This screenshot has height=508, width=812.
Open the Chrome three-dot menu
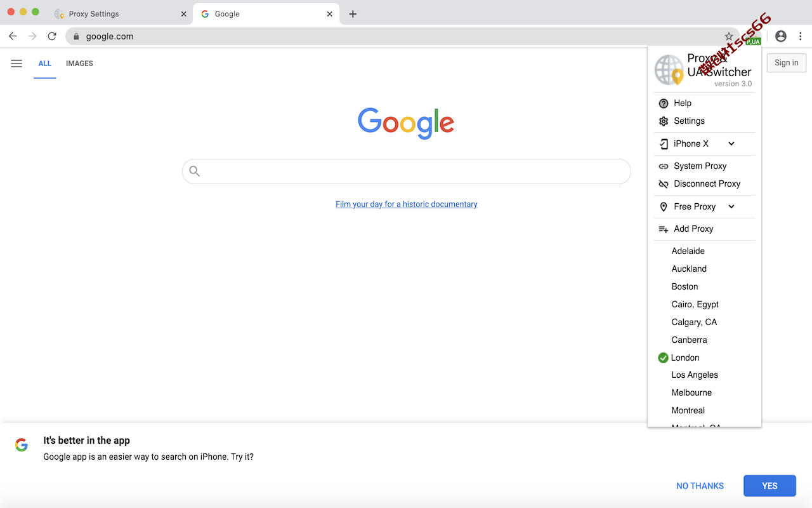[801, 36]
